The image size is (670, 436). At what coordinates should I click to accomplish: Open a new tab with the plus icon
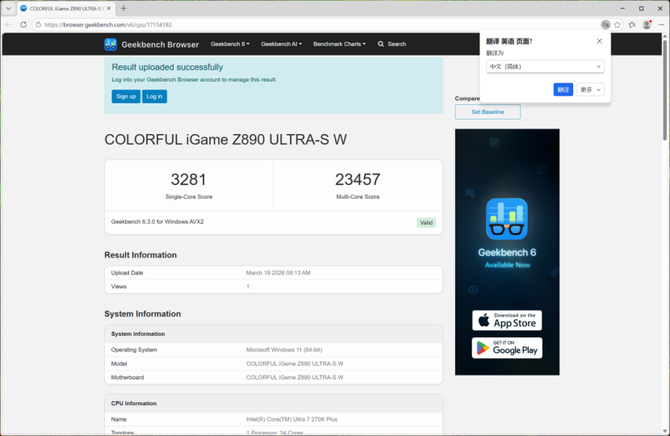click(x=123, y=8)
